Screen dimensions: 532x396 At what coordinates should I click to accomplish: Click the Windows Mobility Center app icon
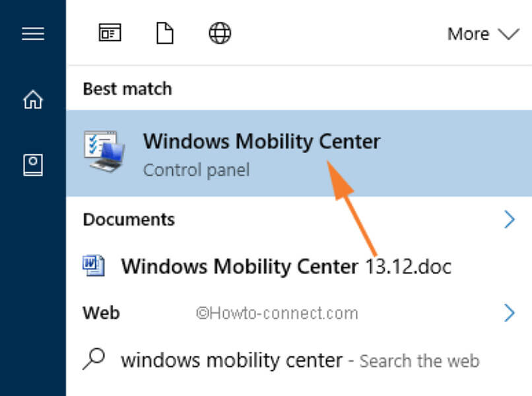103,152
